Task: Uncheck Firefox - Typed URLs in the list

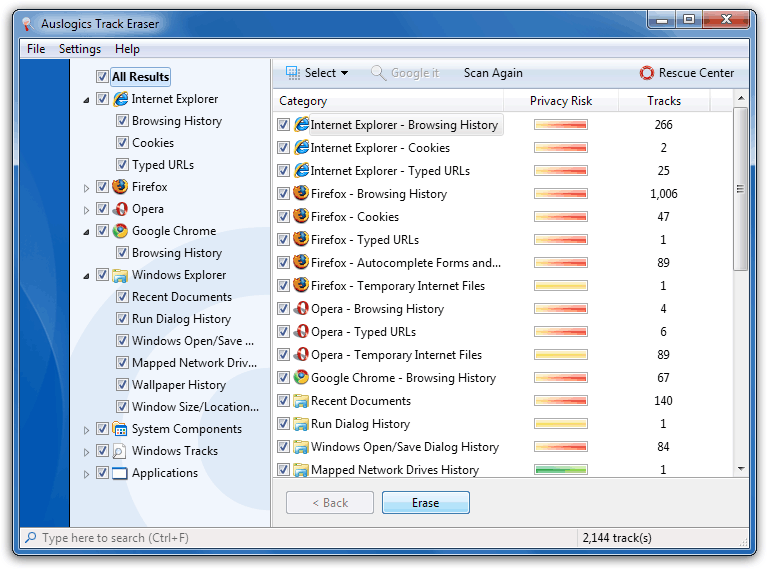Action: pos(283,240)
